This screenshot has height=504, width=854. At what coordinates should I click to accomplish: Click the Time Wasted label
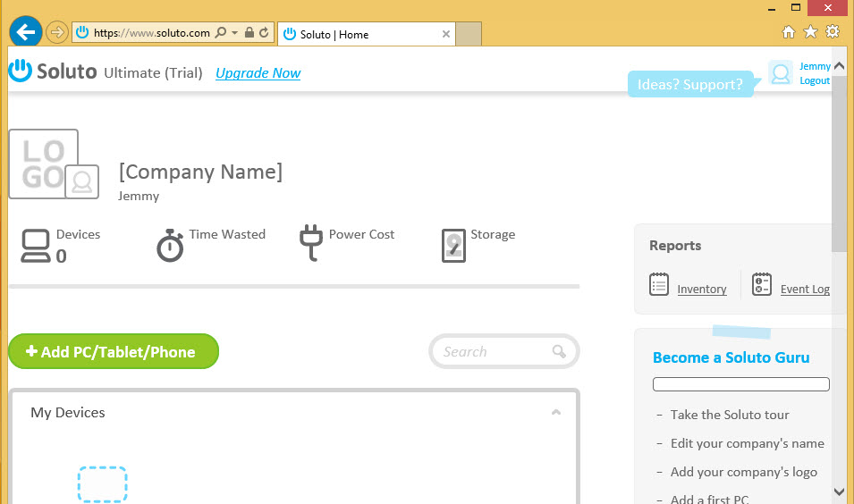[227, 235]
